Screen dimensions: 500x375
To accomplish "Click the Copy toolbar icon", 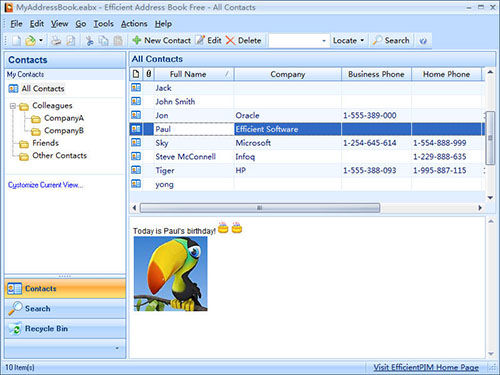I will pos(104,41).
